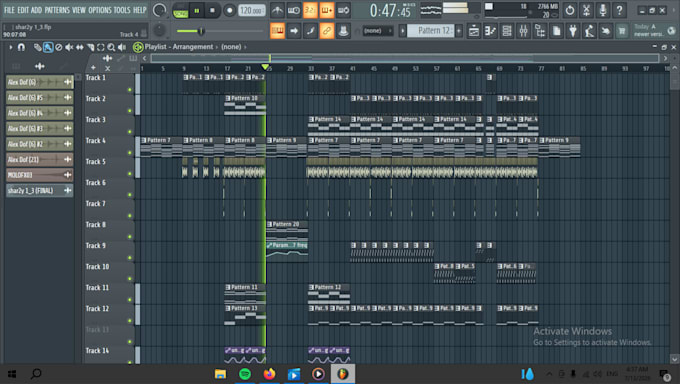Image resolution: width=680 pixels, height=384 pixels.
Task: Mute Track 12 via its green LED
Action: click(130, 321)
